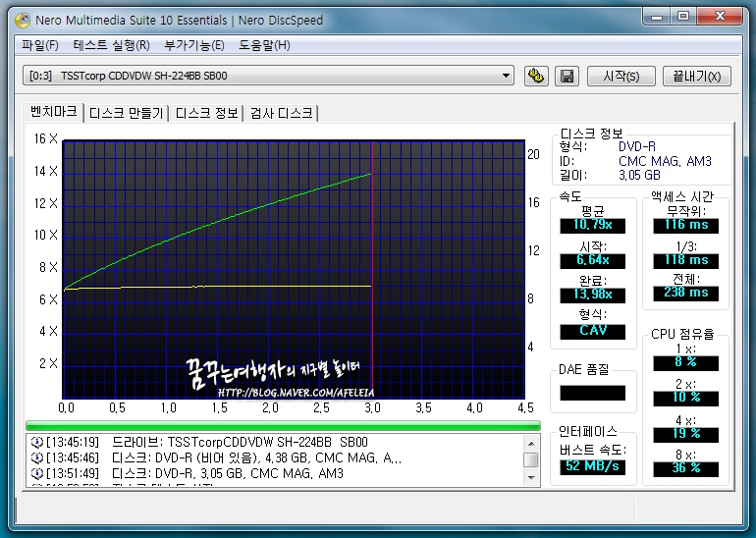756x538 pixels.
Task: Click the disc length 3,05 GB
Action: (x=639, y=175)
